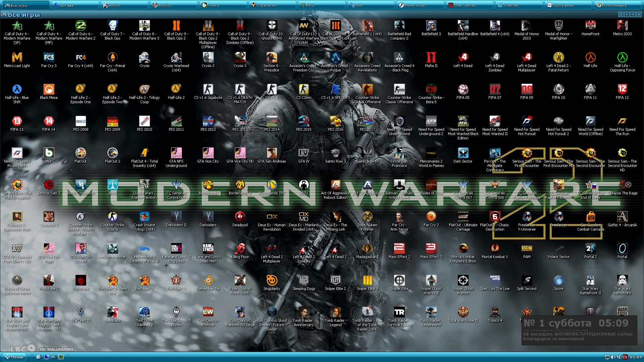Open Sniper Elite 3 icon
Image resolution: width=644 pixels, height=362 pixels.
click(367, 281)
